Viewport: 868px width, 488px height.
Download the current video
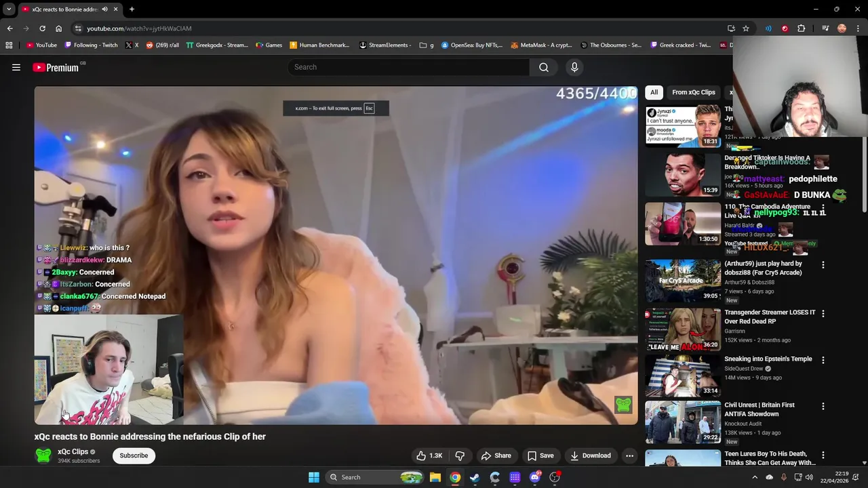[591, 455]
